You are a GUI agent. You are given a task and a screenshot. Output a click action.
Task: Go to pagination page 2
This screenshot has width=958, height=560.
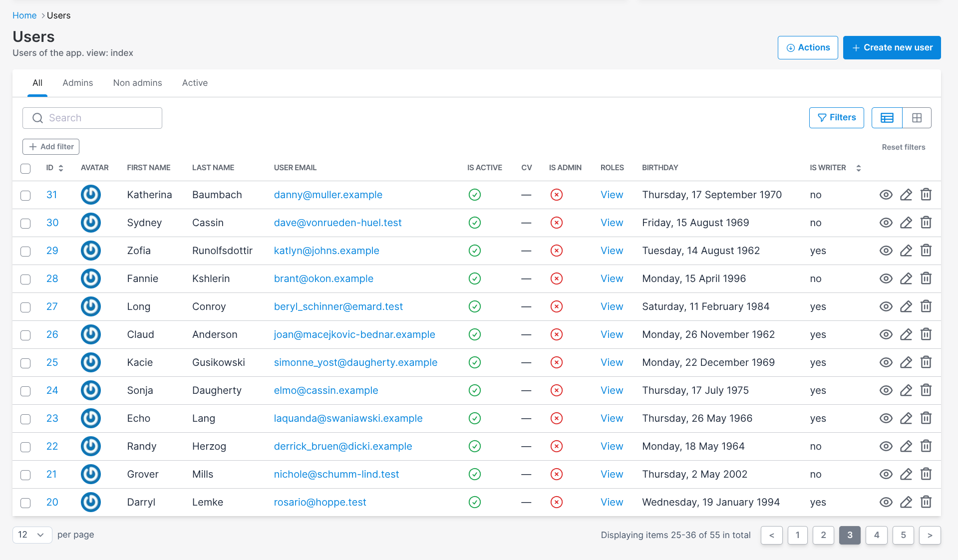[x=823, y=535]
